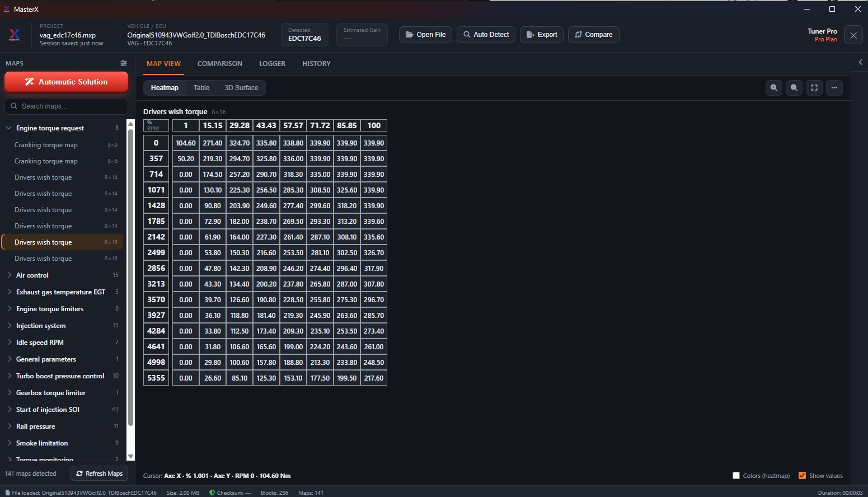Click the RPM row header 2142
868x497 pixels.
pyautogui.click(x=156, y=237)
